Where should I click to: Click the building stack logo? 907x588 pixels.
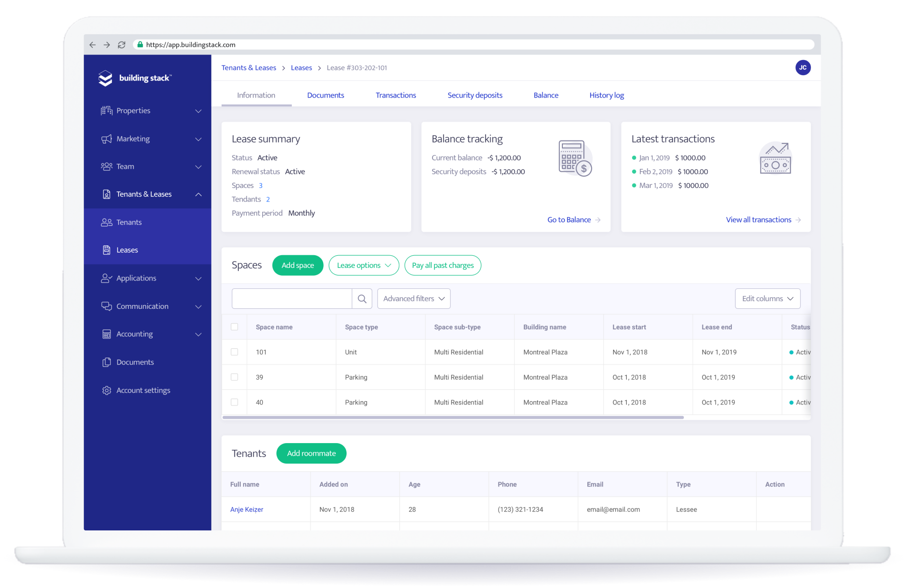pos(135,78)
